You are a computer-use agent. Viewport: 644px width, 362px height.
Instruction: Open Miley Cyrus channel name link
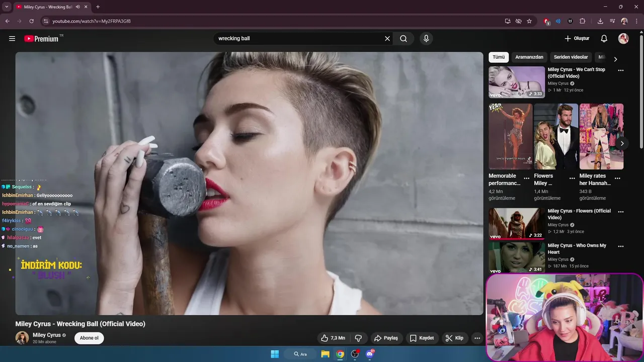point(47,335)
